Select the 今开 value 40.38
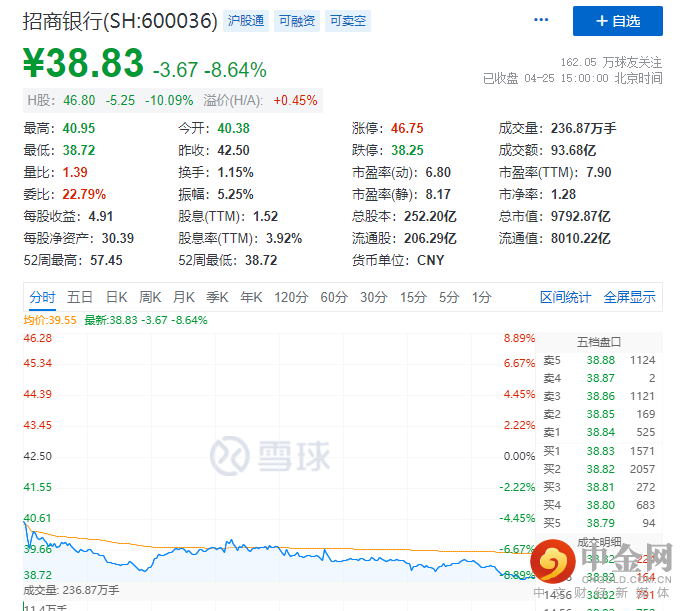The width and height of the screenshot is (687, 611). pyautogui.click(x=234, y=128)
